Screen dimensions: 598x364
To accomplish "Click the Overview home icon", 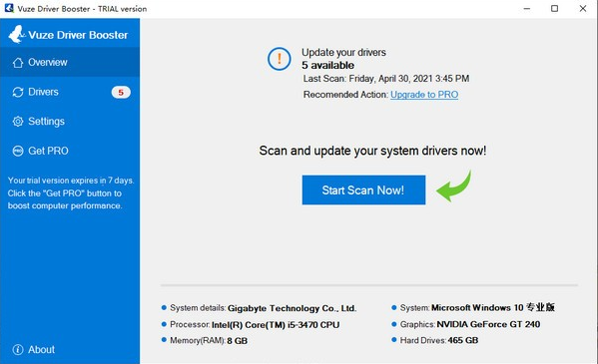I will coord(18,63).
